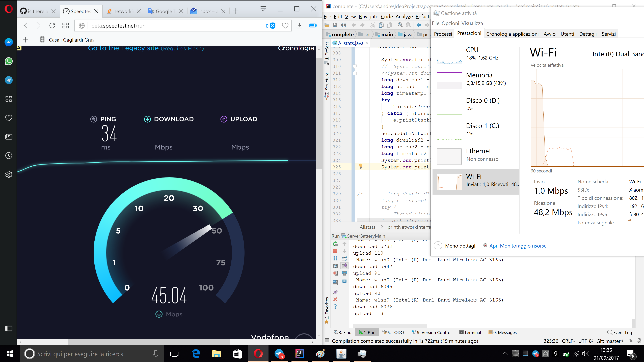644x362 pixels.
Task: Toggle scroll to end in Run console
Action: tap(344, 266)
